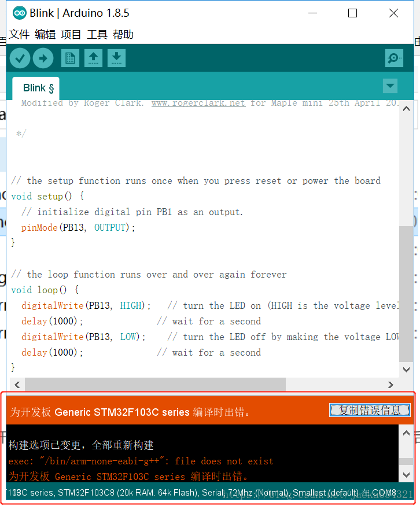Open the www.rogerclark.net link

coord(198,103)
